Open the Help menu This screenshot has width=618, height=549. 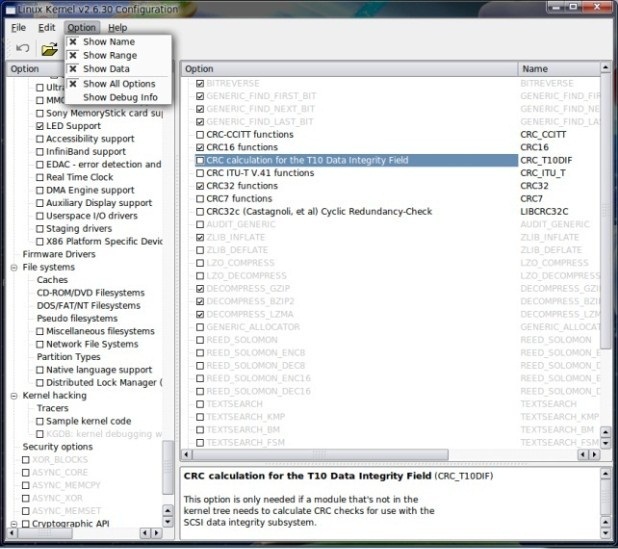[x=117, y=27]
